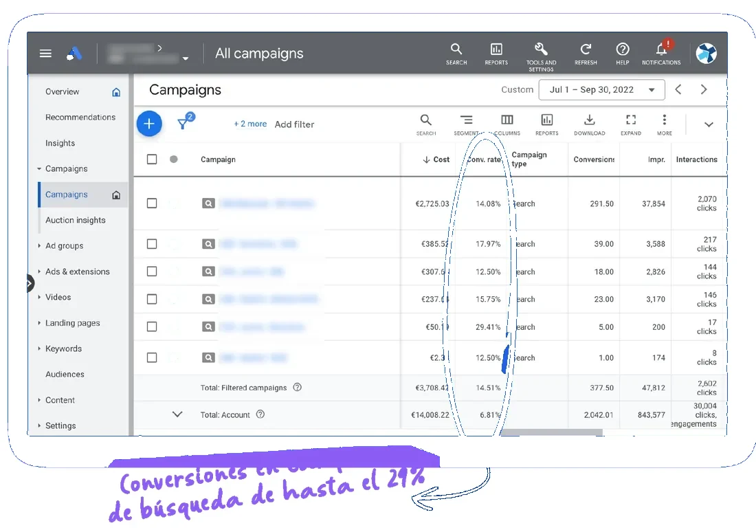Open the Segment tool
Image resolution: width=756 pixels, height=532 pixels.
(x=466, y=125)
